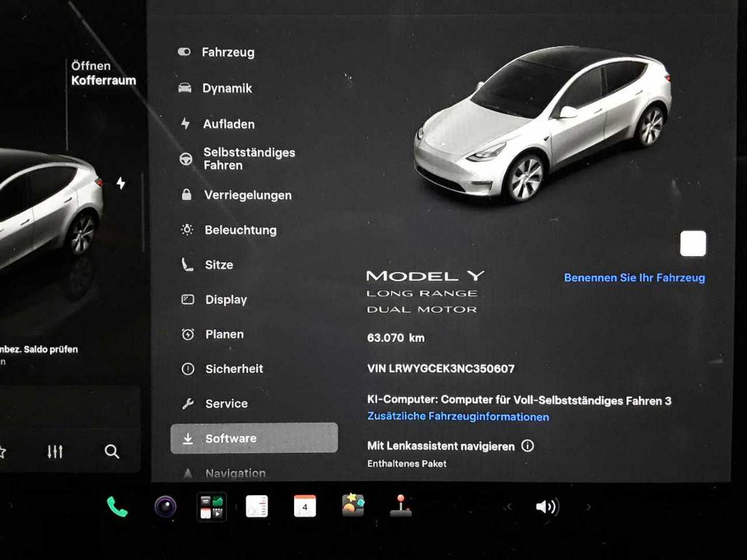The height and width of the screenshot is (560, 747).
Task: Open the Calendar app icon
Action: click(305, 506)
